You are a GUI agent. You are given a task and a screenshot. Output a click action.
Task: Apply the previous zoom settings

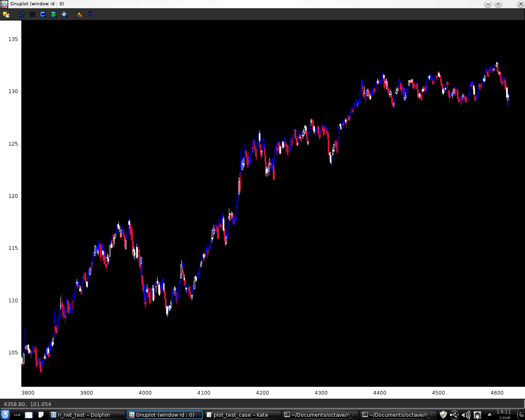coord(43,14)
